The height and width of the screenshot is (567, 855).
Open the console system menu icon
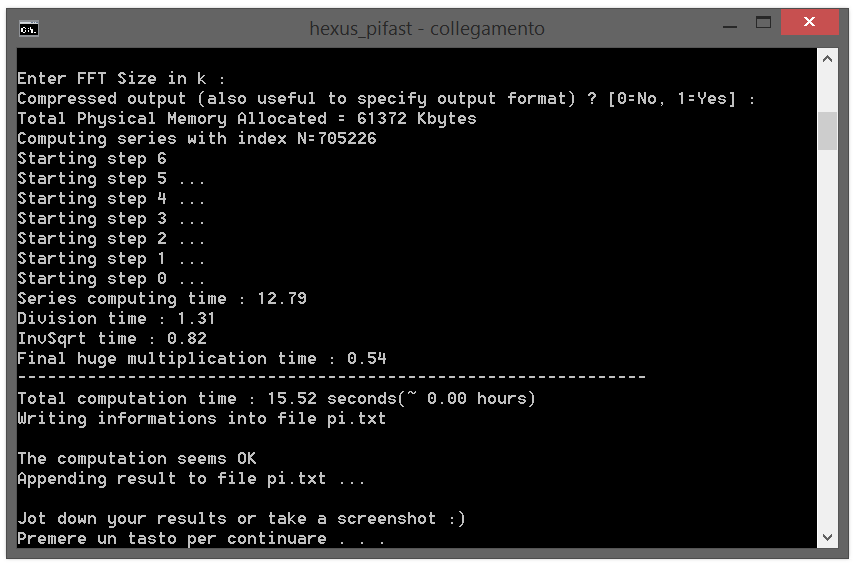click(x=28, y=28)
